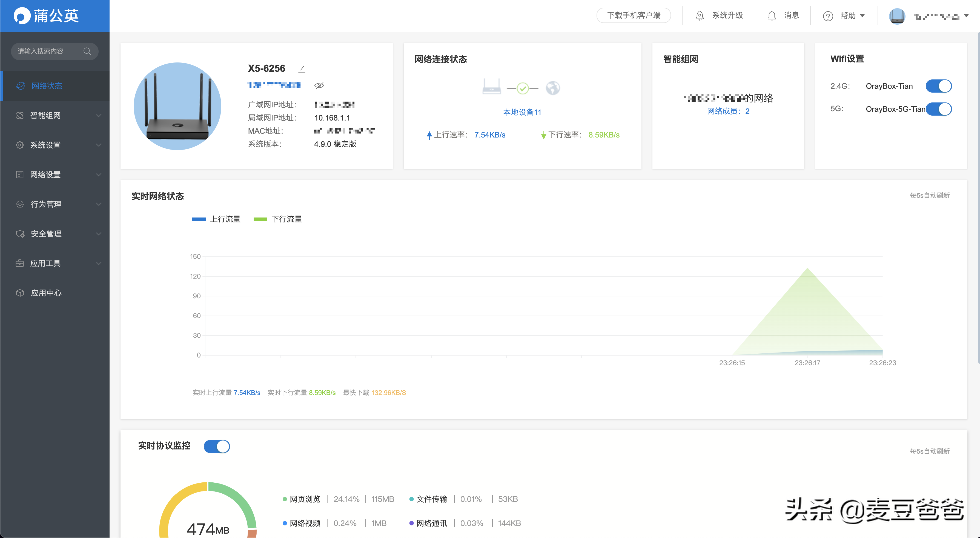Toggle the 2.4G OrayBox-Tian wifi switch
Screen dimensions: 980x538
[939, 86]
